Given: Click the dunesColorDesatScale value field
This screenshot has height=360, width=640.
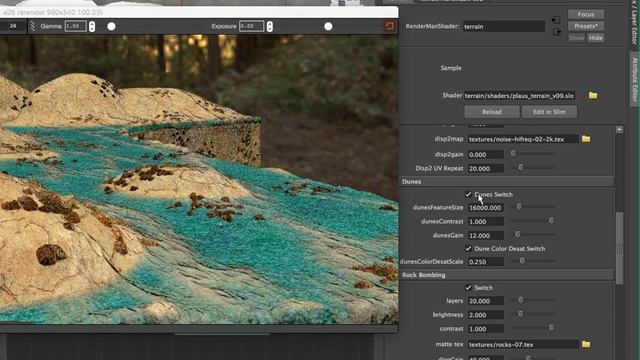Looking at the screenshot, I should [x=486, y=262].
